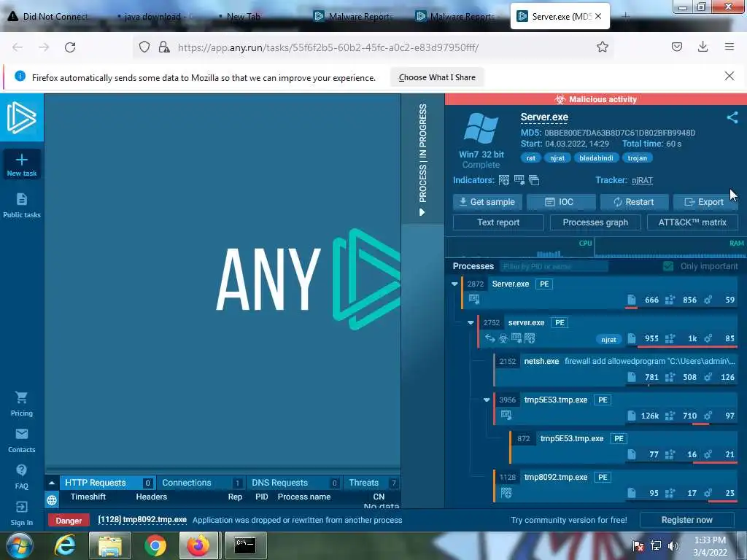The image size is (747, 560).
Task: Click the Firefox address bar
Action: pyautogui.click(x=373, y=47)
